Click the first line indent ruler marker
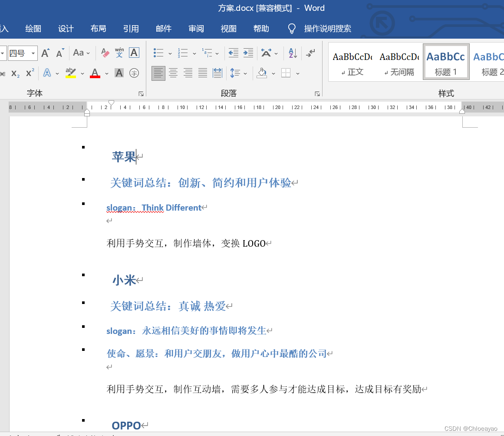 [111, 103]
